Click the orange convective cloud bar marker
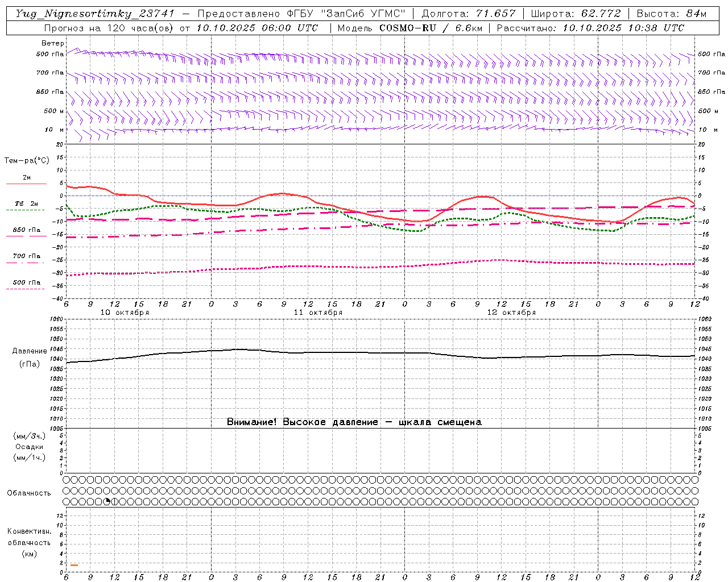Viewport: 728px width, 582px height. (x=74, y=564)
